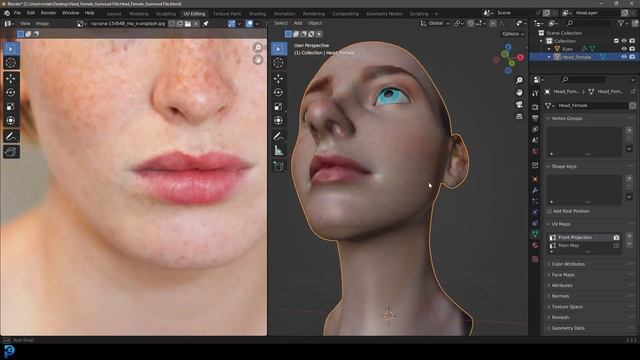Toggle viewport visibility eye for Collection
Image resolution: width=640 pixels, height=360 pixels.
click(624, 41)
